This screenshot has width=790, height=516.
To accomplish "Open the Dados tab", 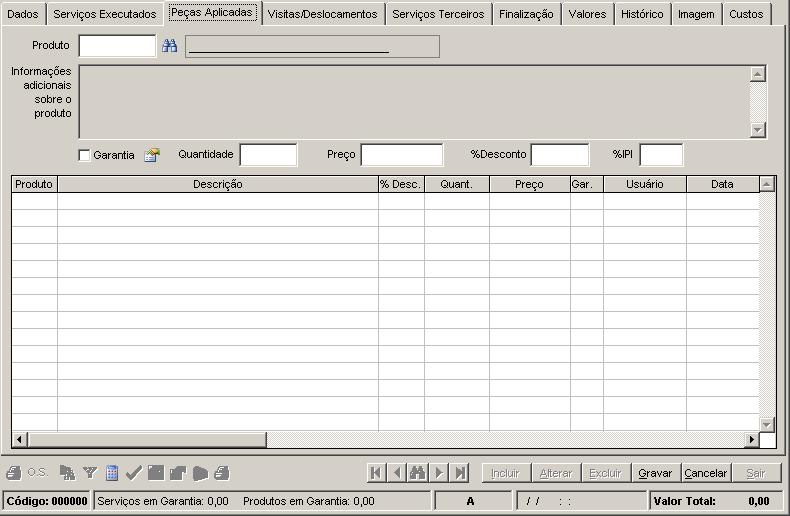I will coord(23,14).
